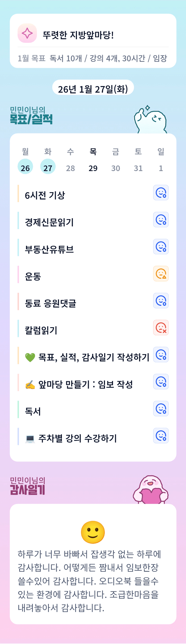This screenshot has width=186, height=644.
Task: Click the orange partial-status face for 운동
Action: (x=161, y=274)
